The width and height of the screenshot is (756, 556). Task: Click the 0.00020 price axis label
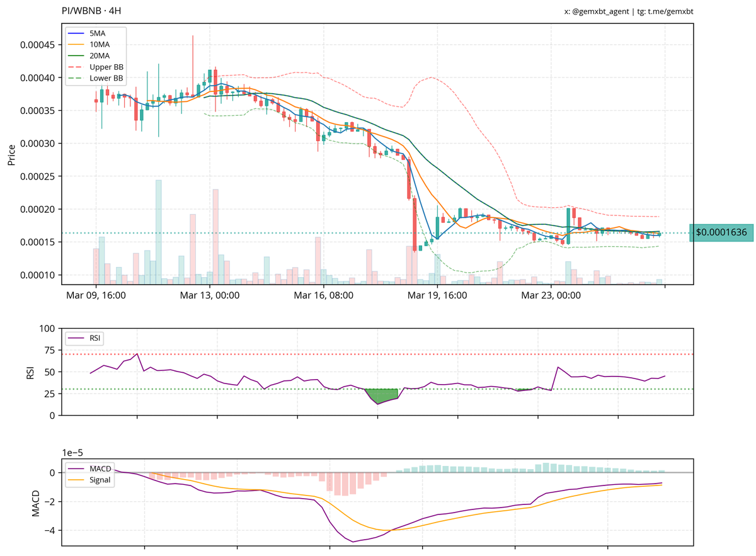(x=36, y=209)
